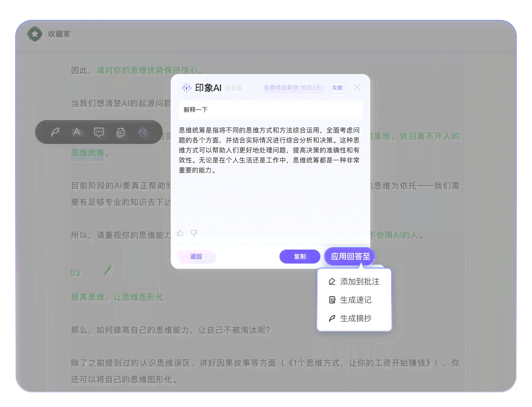Click the 返回 button
Screen dimensions: 532x407
pyautogui.click(x=196, y=257)
